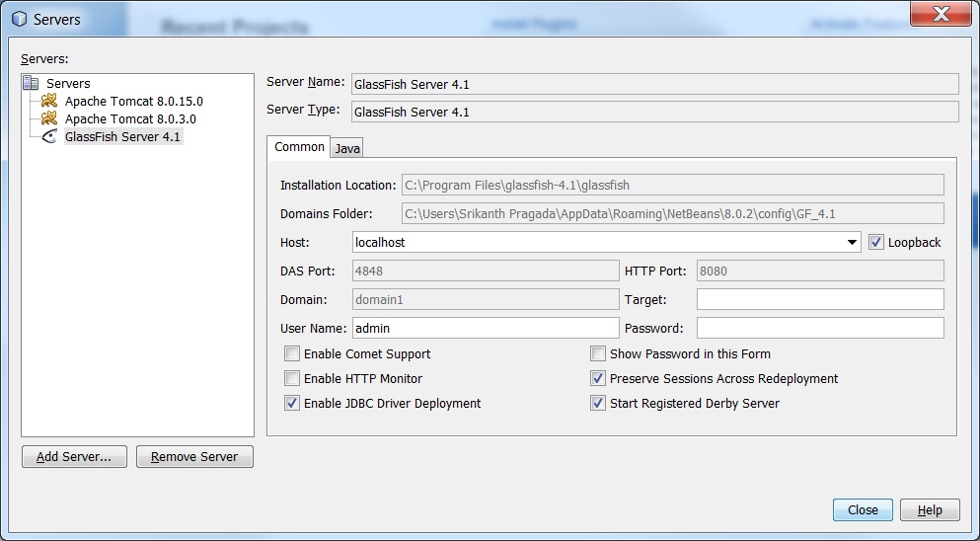Image resolution: width=980 pixels, height=541 pixels.
Task: Focus the User Name field containing admin
Action: 486,329
